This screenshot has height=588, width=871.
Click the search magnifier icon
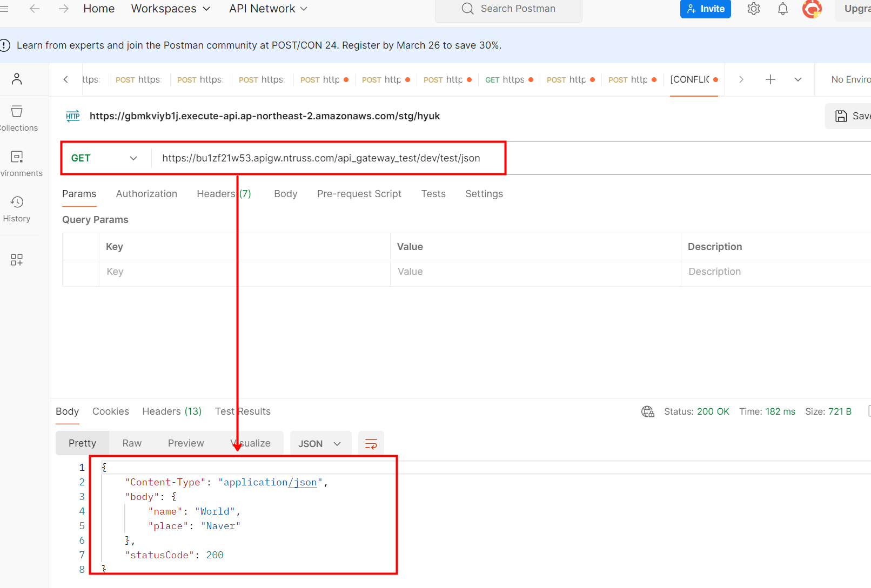467,9
